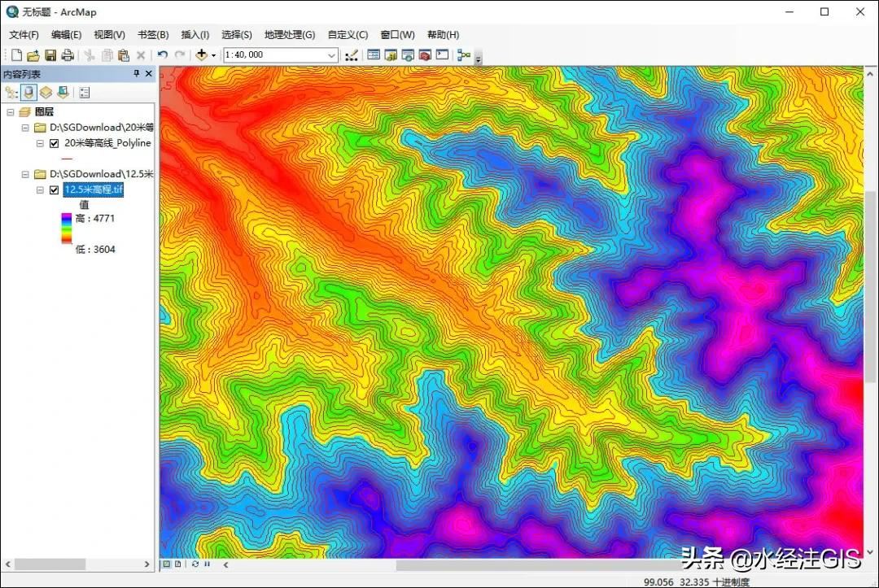
Task: Open the Catalog window
Action: 391,54
